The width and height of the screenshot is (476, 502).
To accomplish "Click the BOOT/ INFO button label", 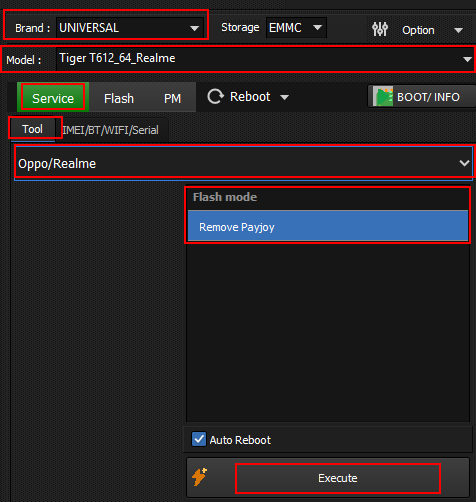I will (428, 97).
